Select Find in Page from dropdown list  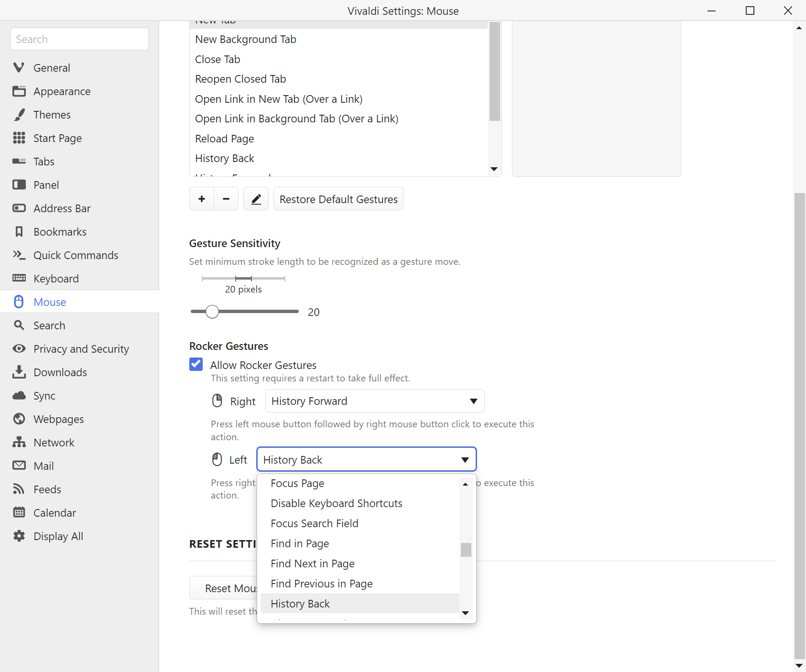(300, 543)
